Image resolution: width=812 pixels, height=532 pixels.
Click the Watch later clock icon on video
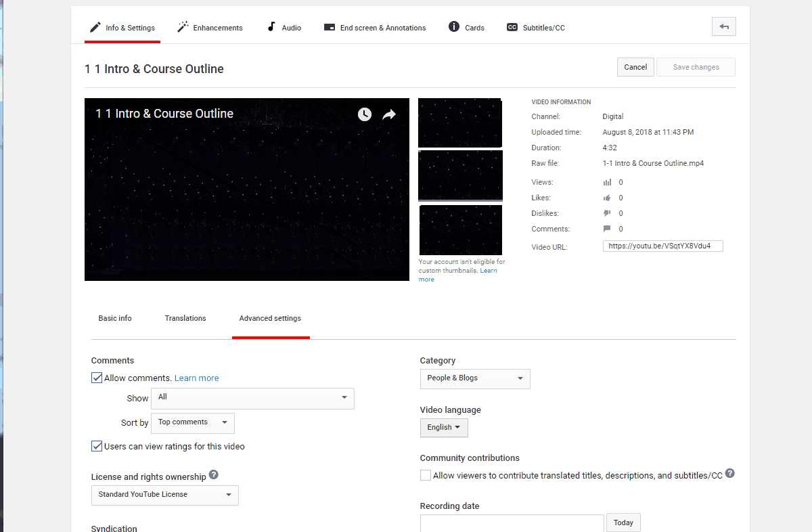(x=365, y=114)
